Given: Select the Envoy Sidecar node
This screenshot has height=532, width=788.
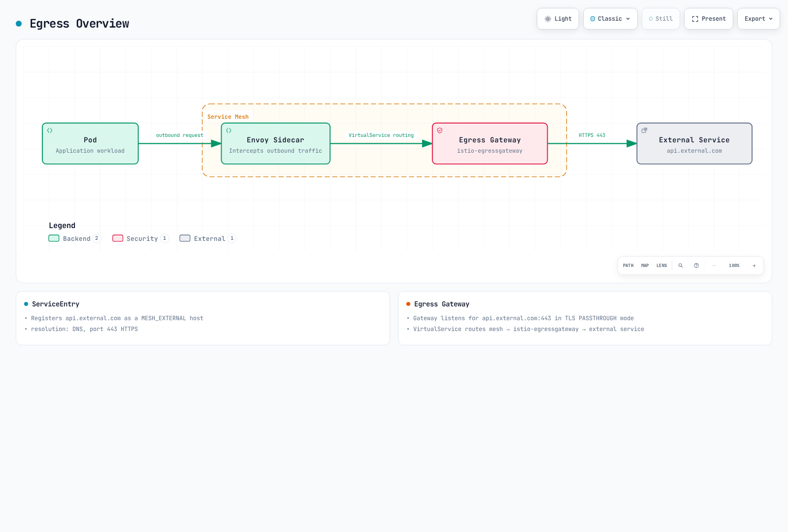Looking at the screenshot, I should 275,143.
